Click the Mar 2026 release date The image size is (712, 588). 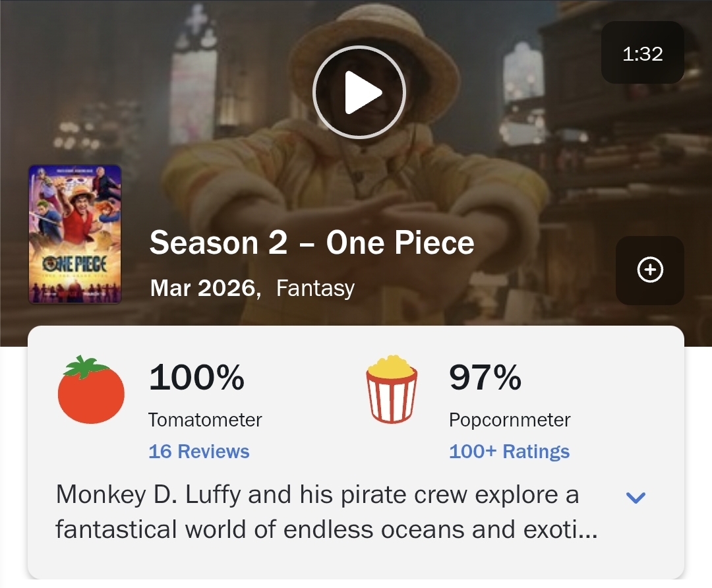point(204,288)
